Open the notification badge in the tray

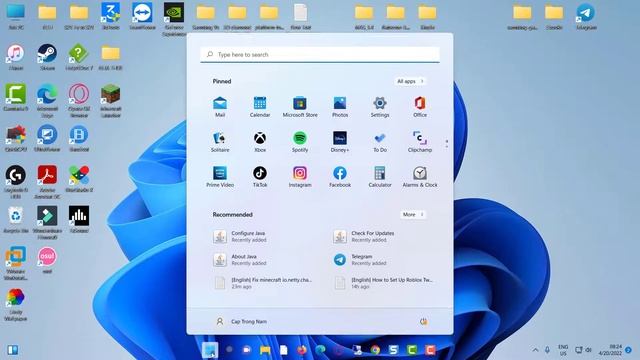[629, 350]
